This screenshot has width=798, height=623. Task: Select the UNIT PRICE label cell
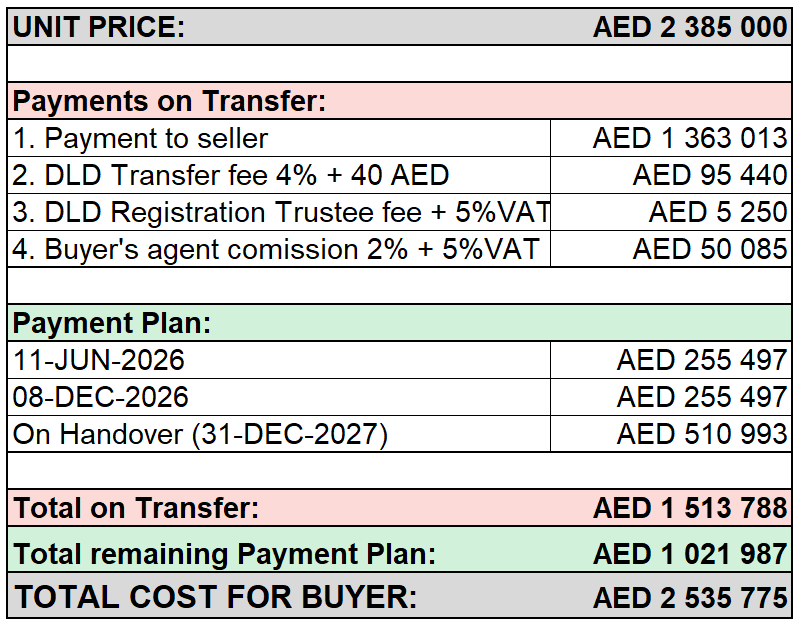[98, 26]
